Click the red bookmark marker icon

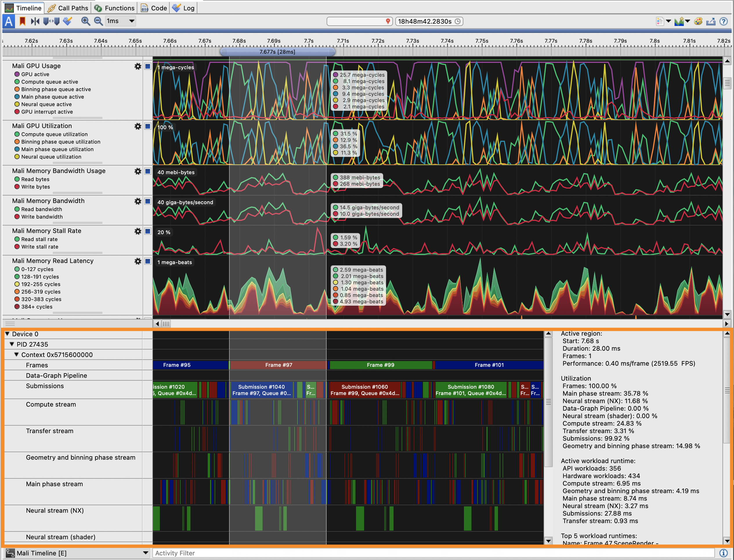tap(22, 21)
